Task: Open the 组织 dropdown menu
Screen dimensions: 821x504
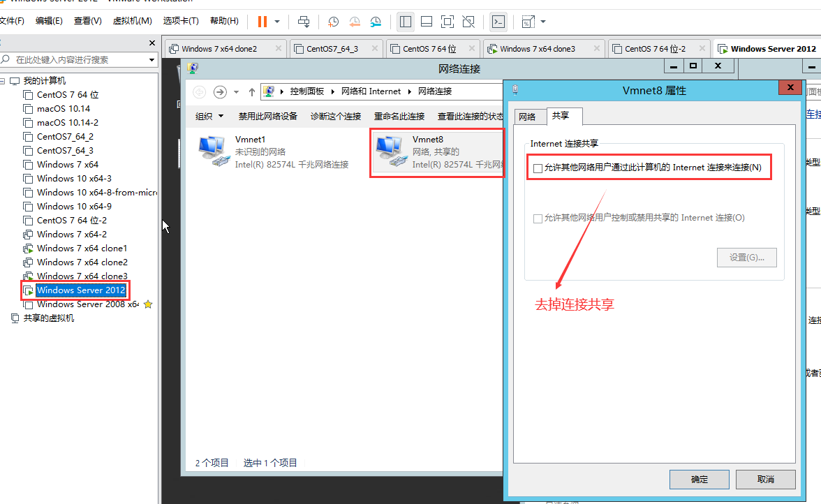Action: click(209, 116)
